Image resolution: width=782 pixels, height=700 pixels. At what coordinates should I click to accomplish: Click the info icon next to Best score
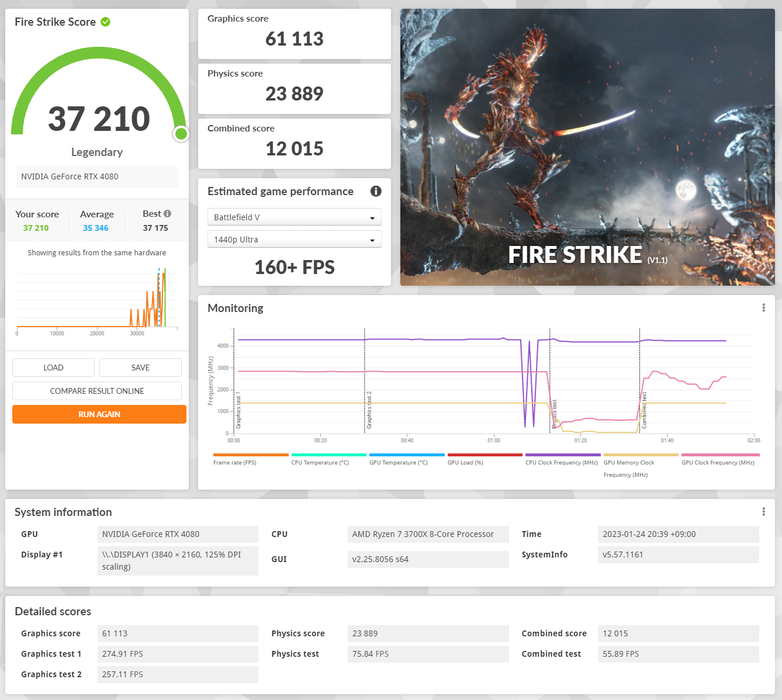[x=167, y=214]
